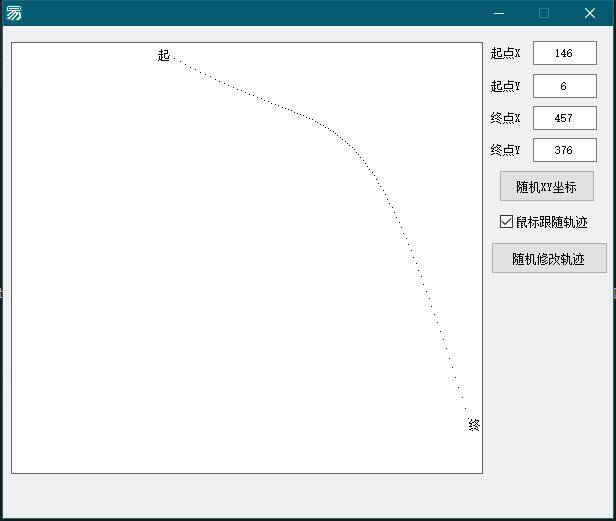The width and height of the screenshot is (616, 521).
Task: Click the disabled maximize button
Action: 544,13
